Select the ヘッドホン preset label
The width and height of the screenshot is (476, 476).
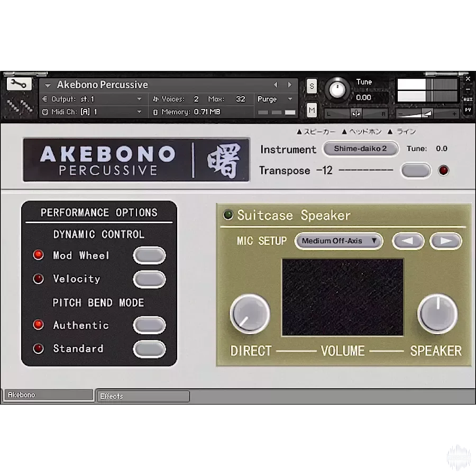coord(362,132)
